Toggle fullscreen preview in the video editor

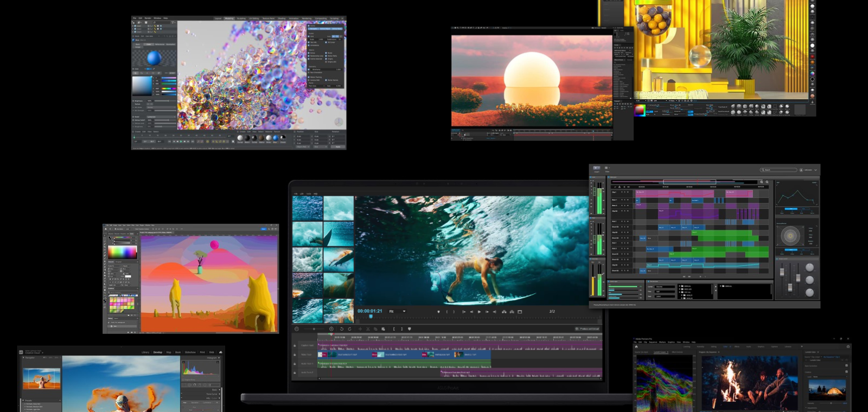pyautogui.click(x=520, y=312)
